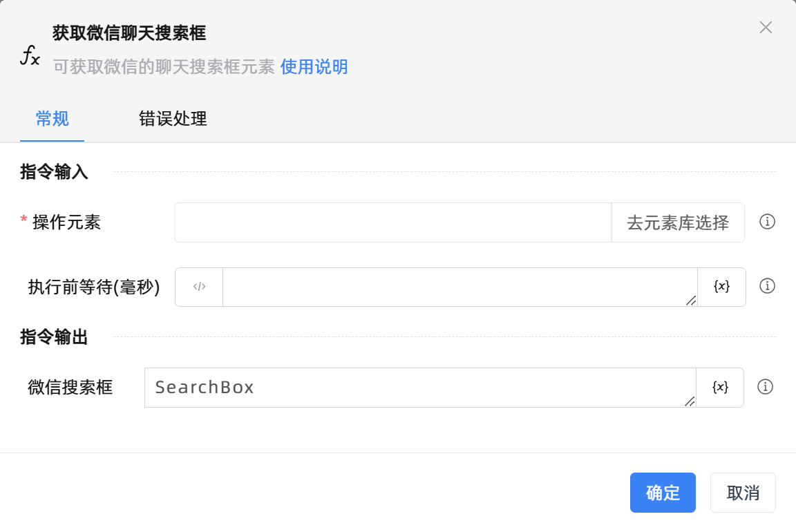Click the 执行前等待(毫秒) input field
Viewport: 796px width, 532px height.
pyautogui.click(x=460, y=287)
